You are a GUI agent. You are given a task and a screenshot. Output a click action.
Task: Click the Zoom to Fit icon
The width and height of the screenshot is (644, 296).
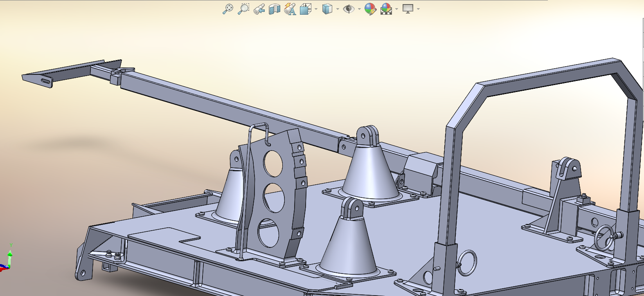pos(227,9)
